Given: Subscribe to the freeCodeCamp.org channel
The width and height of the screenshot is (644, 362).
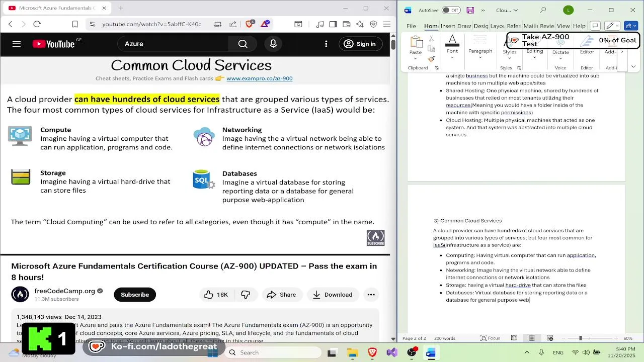Looking at the screenshot, I should (135, 295).
